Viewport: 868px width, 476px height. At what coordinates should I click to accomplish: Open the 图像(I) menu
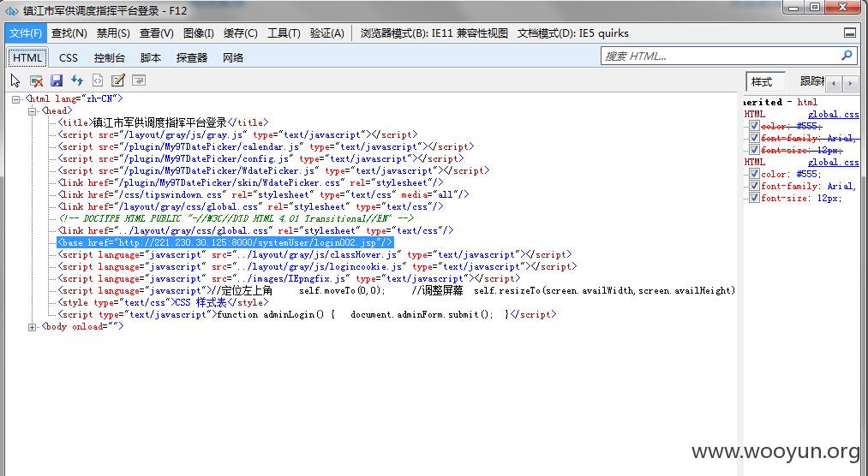(x=199, y=33)
